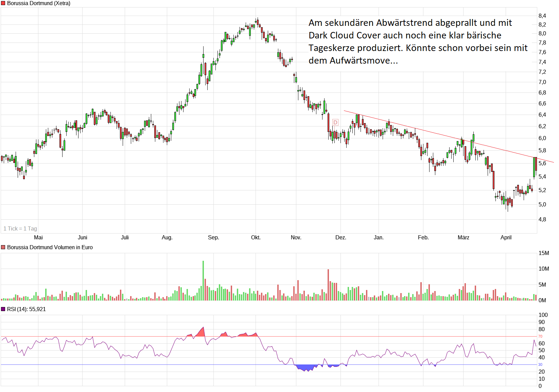Click the "15M" volume axis label
Image resolution: width=559 pixels, height=392 pixels.
pyautogui.click(x=544, y=253)
